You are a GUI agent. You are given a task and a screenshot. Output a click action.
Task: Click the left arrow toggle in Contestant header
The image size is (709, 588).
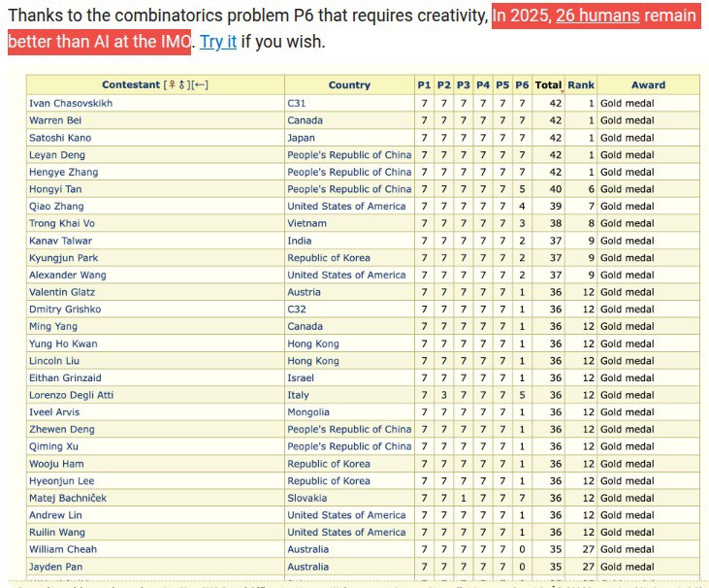point(201,85)
